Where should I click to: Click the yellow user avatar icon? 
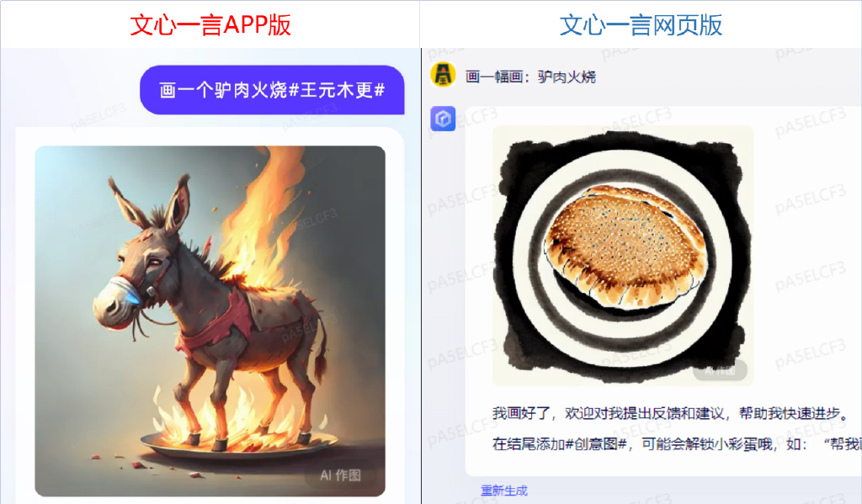click(x=443, y=75)
